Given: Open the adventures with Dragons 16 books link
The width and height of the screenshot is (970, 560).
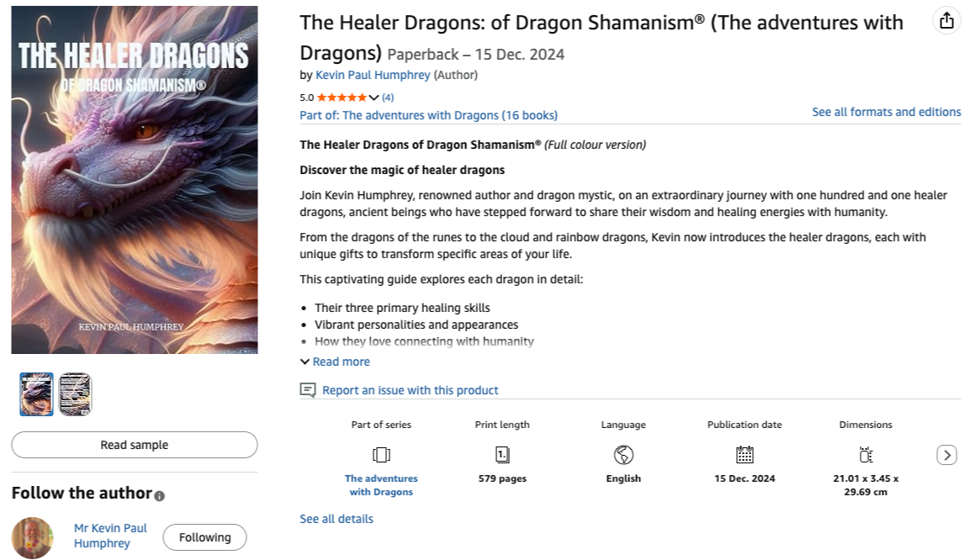Looking at the screenshot, I should (428, 115).
